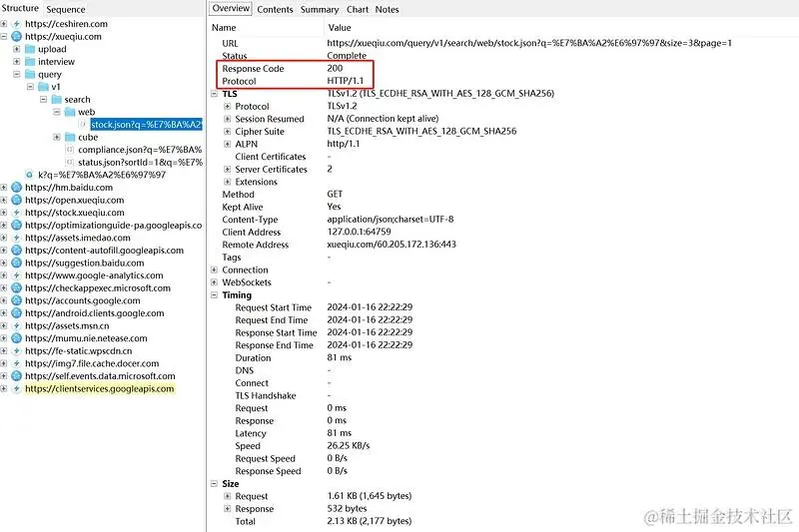This screenshot has width=799, height=532.
Task: Expand the Server Certificates row
Action: 228,169
